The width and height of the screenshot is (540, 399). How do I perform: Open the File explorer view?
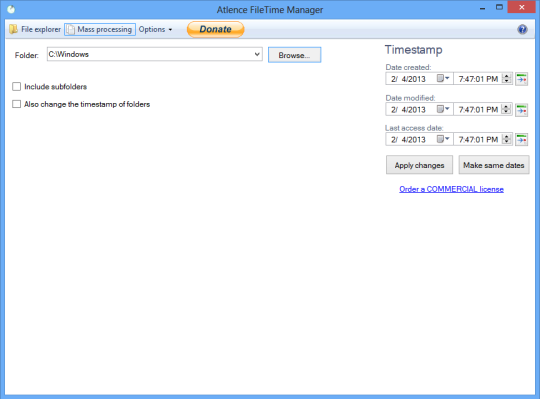pyautogui.click(x=35, y=29)
